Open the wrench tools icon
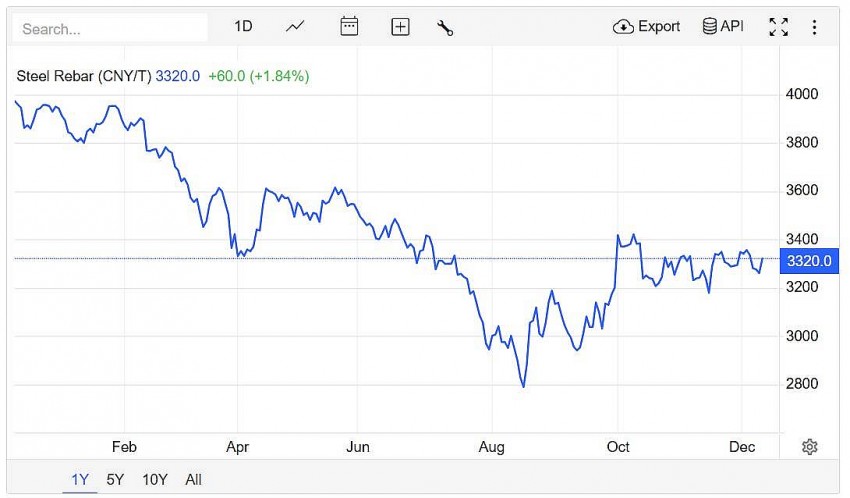Viewport: 850px width, 498px height. click(x=445, y=27)
